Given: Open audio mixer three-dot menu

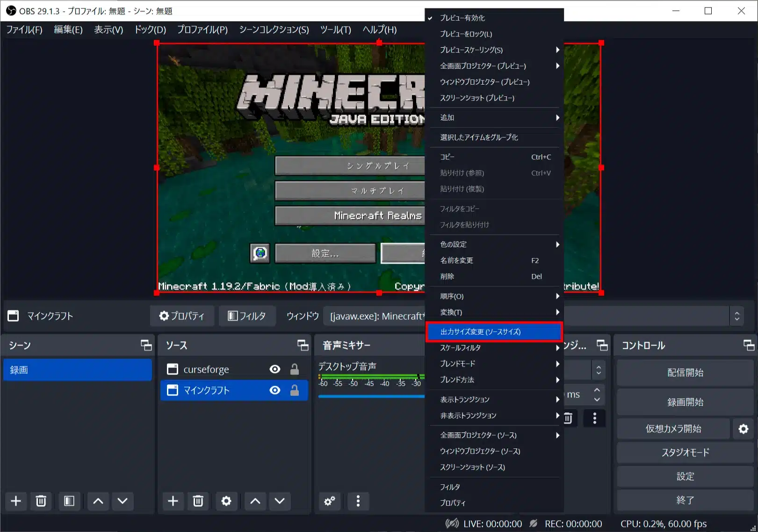Looking at the screenshot, I should coord(358,501).
